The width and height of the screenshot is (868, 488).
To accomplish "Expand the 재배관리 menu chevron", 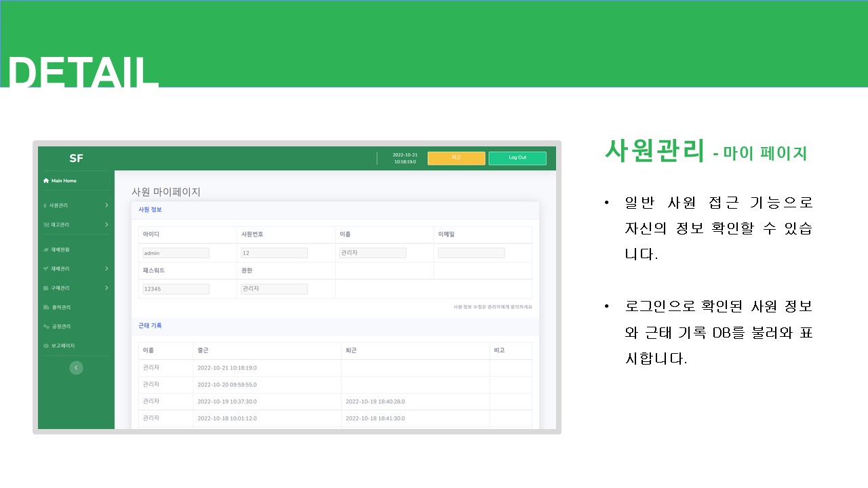I will [x=106, y=268].
